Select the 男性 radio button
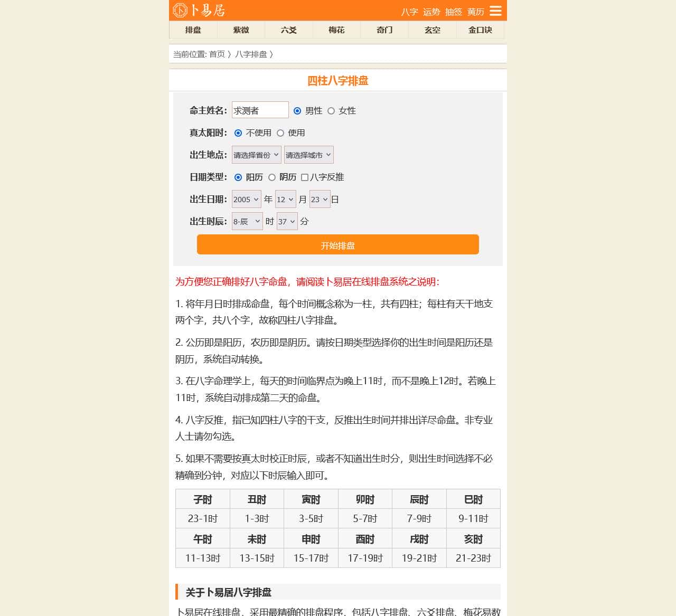This screenshot has height=616, width=676. [x=297, y=111]
